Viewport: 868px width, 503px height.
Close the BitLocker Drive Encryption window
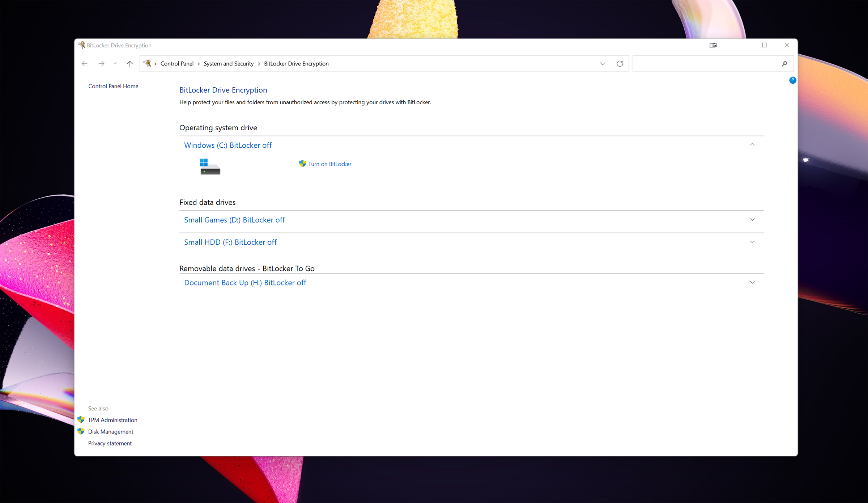point(787,45)
